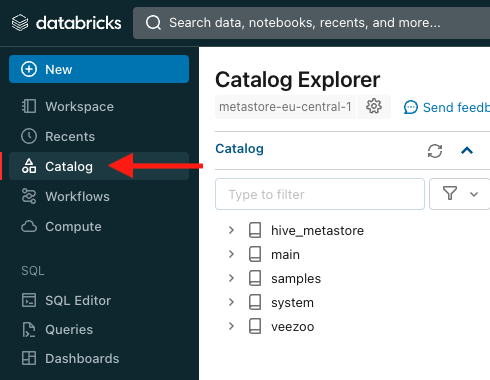Expand the samples catalog
This screenshot has width=490, height=380.
231,278
